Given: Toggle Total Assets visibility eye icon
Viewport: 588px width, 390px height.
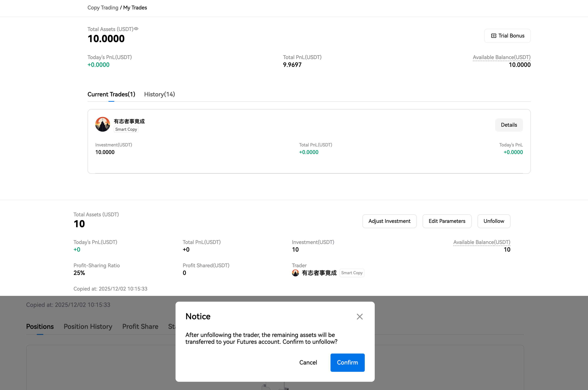Looking at the screenshot, I should click(x=136, y=29).
